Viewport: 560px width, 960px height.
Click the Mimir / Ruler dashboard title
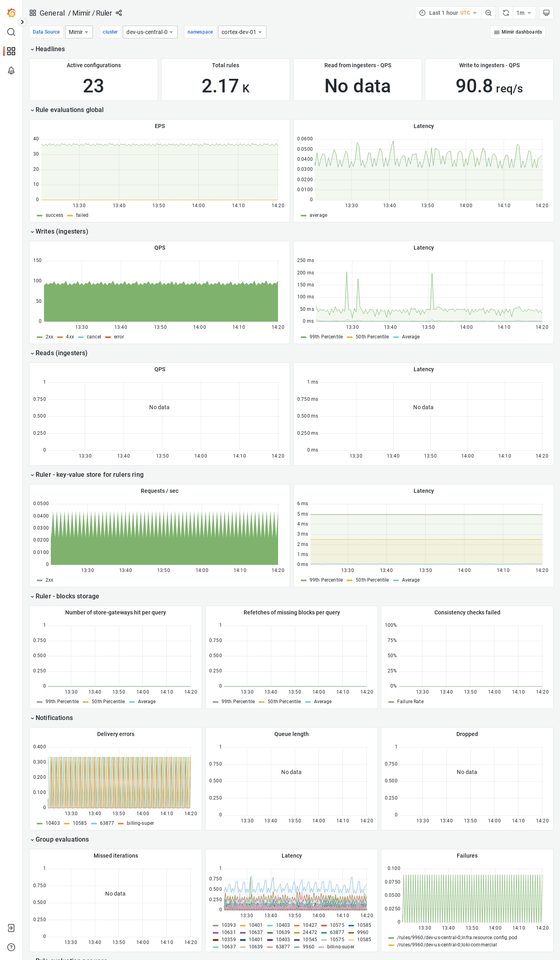point(92,13)
